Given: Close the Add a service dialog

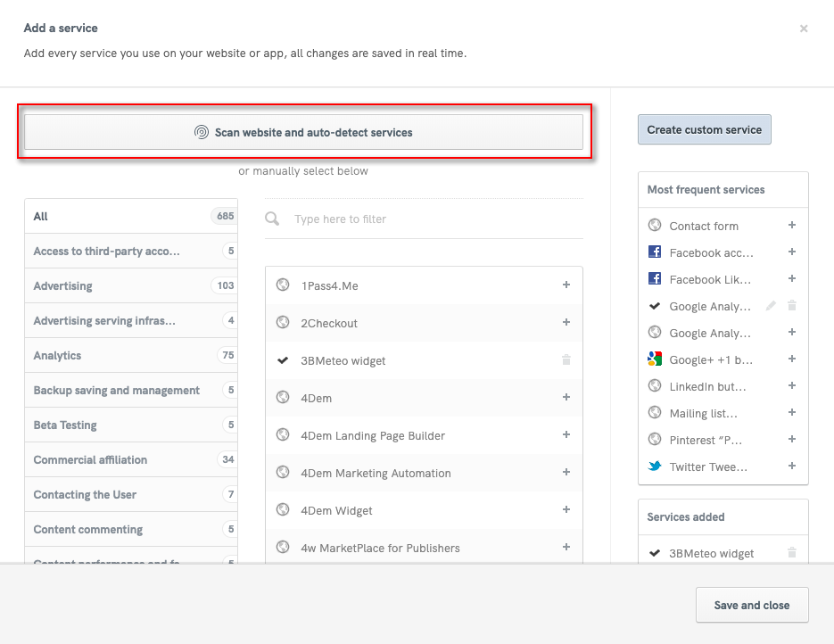Looking at the screenshot, I should tap(804, 29).
